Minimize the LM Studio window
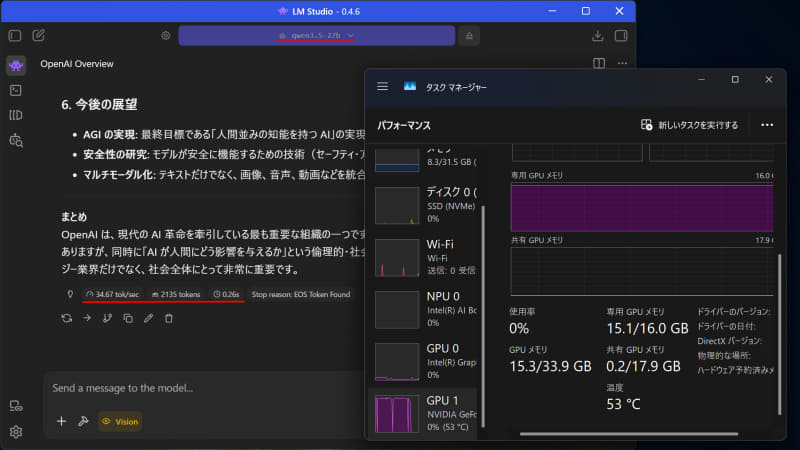The width and height of the screenshot is (800, 450). (552, 11)
